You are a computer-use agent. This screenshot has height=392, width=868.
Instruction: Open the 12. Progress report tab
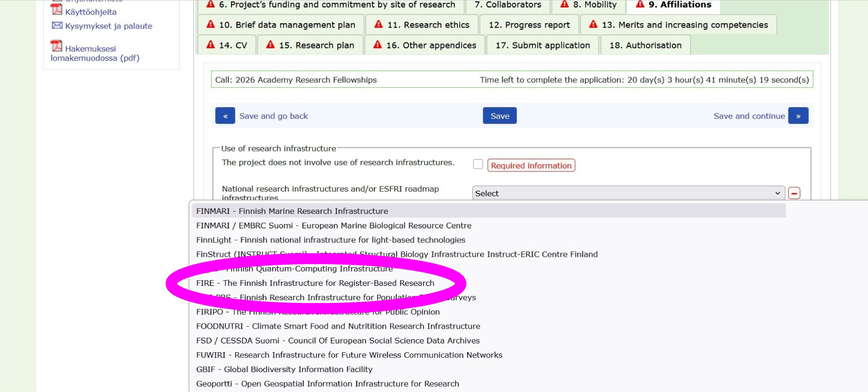pyautogui.click(x=529, y=25)
